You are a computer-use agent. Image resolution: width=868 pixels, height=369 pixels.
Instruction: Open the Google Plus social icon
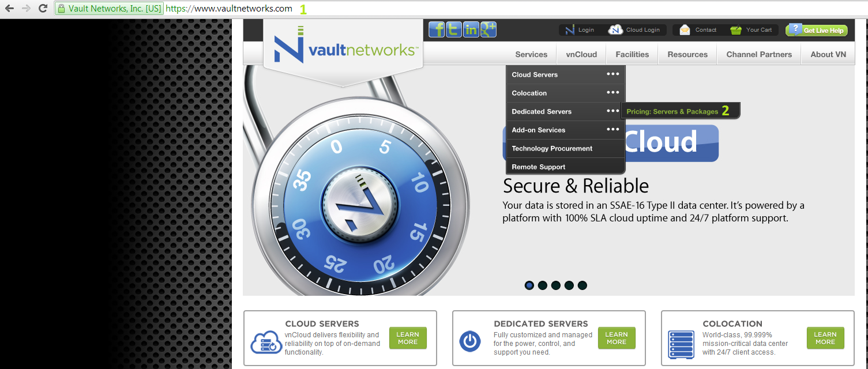pos(488,30)
